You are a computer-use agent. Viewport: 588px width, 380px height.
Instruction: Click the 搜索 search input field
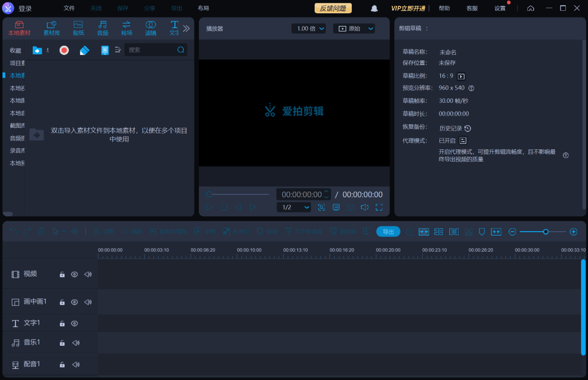[151, 50]
